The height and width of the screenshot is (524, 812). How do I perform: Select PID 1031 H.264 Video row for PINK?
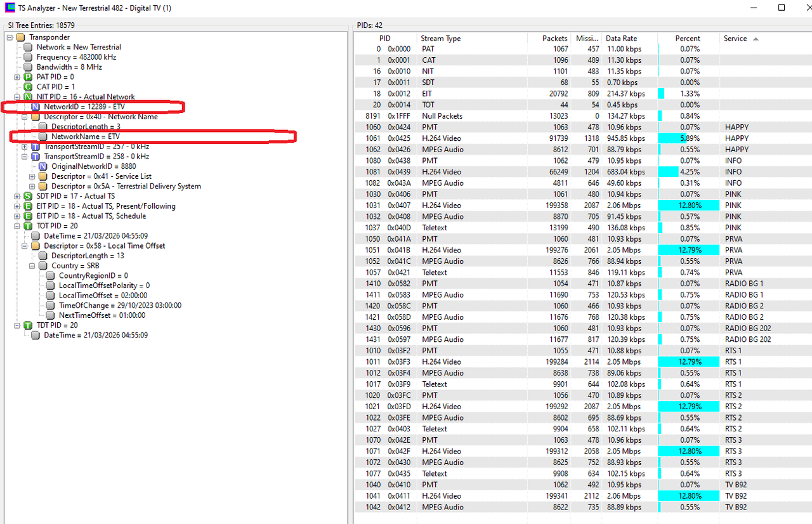(583, 206)
